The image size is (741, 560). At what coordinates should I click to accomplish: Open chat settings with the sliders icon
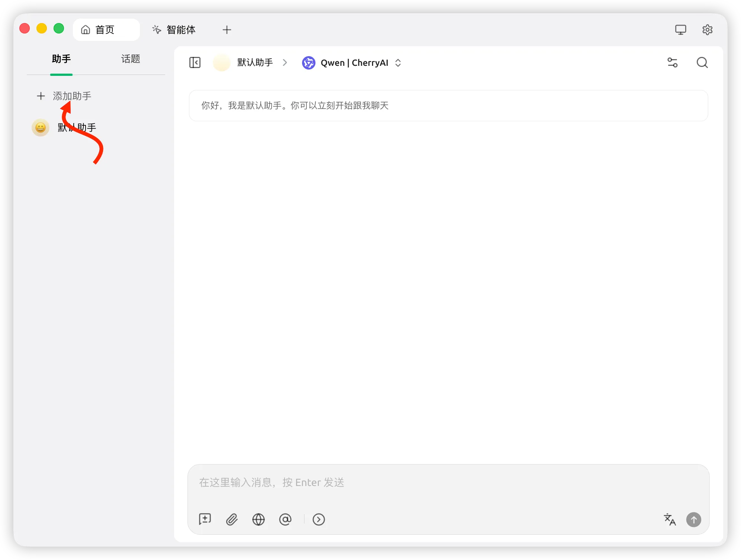coord(673,62)
